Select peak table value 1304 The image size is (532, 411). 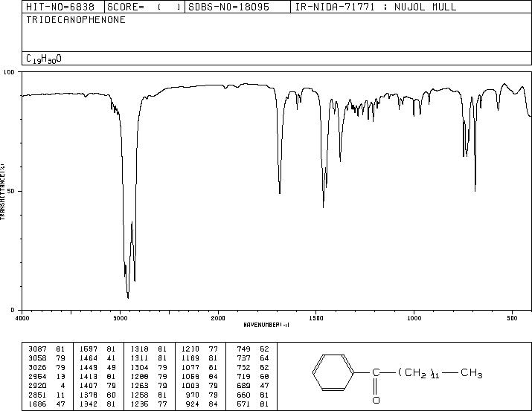[x=139, y=367]
